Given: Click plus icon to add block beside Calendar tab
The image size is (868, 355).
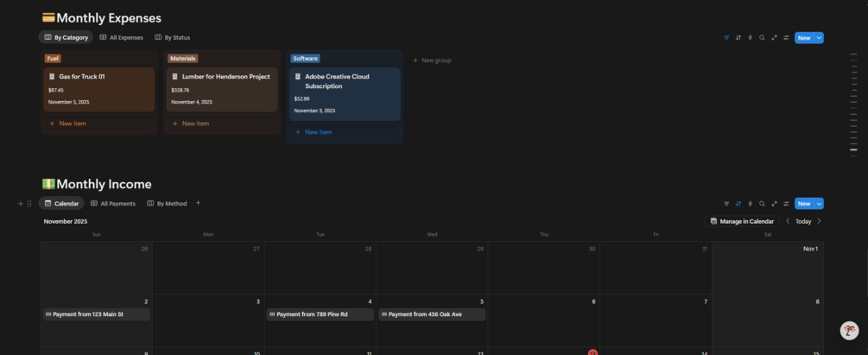Looking at the screenshot, I should (x=21, y=204).
